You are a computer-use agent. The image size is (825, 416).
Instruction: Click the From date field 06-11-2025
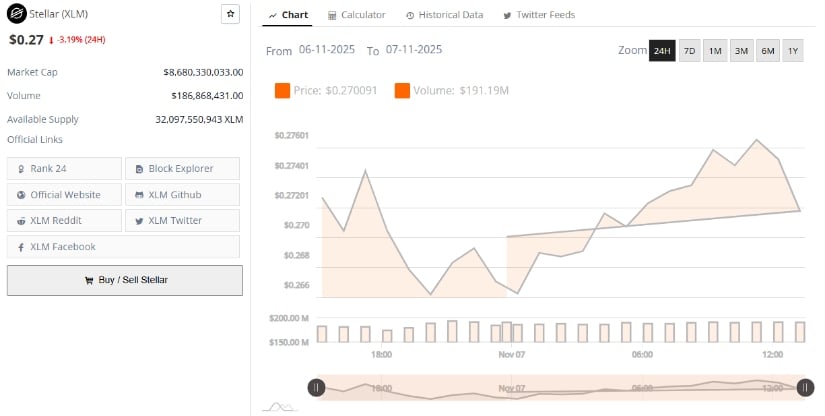(328, 50)
